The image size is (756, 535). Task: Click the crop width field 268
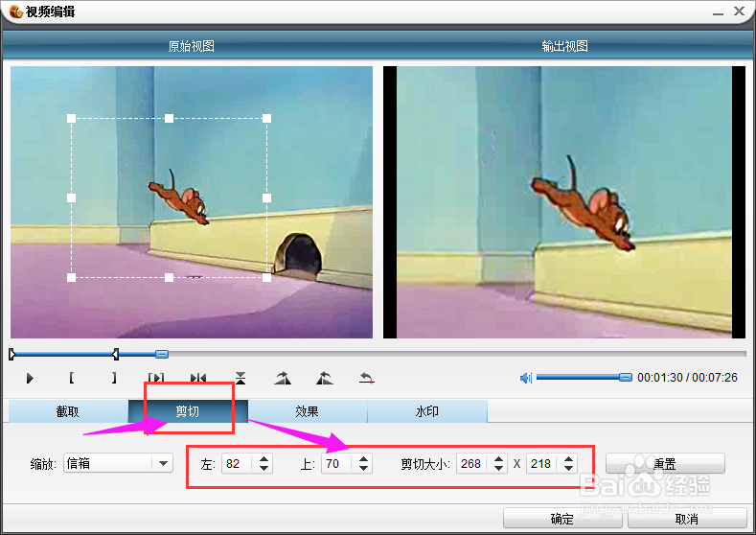tap(472, 464)
